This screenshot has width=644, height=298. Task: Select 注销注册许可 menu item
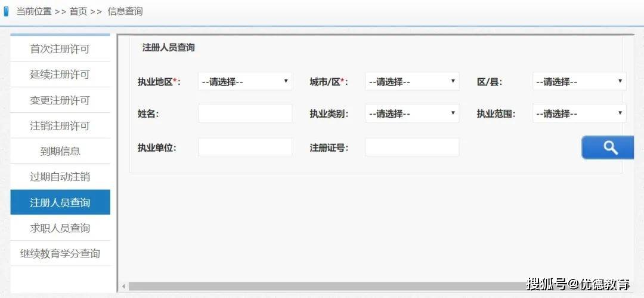pos(60,125)
